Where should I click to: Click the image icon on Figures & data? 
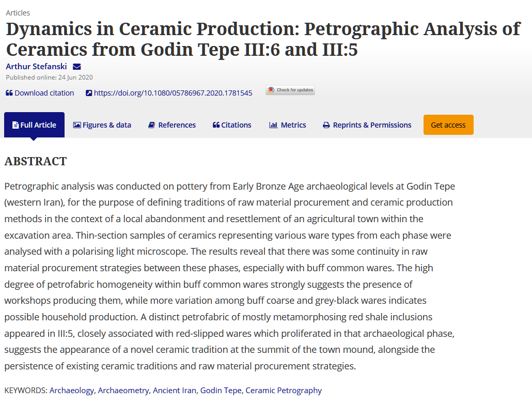77,125
